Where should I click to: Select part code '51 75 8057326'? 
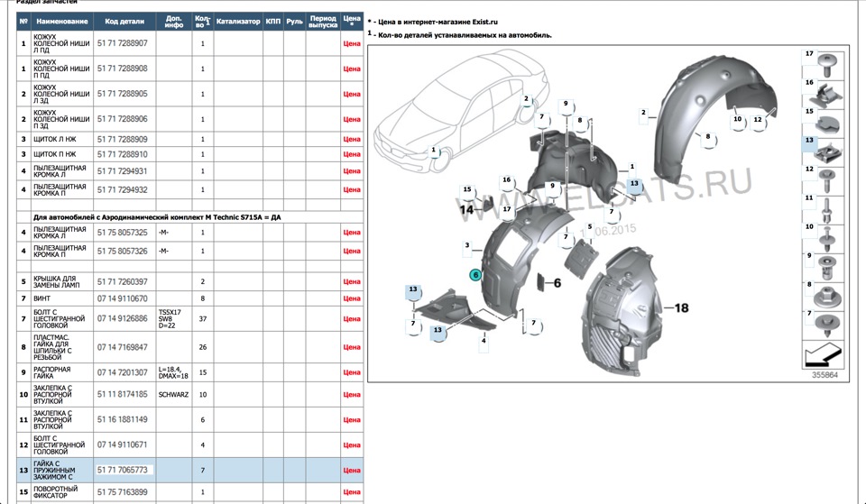pos(123,252)
